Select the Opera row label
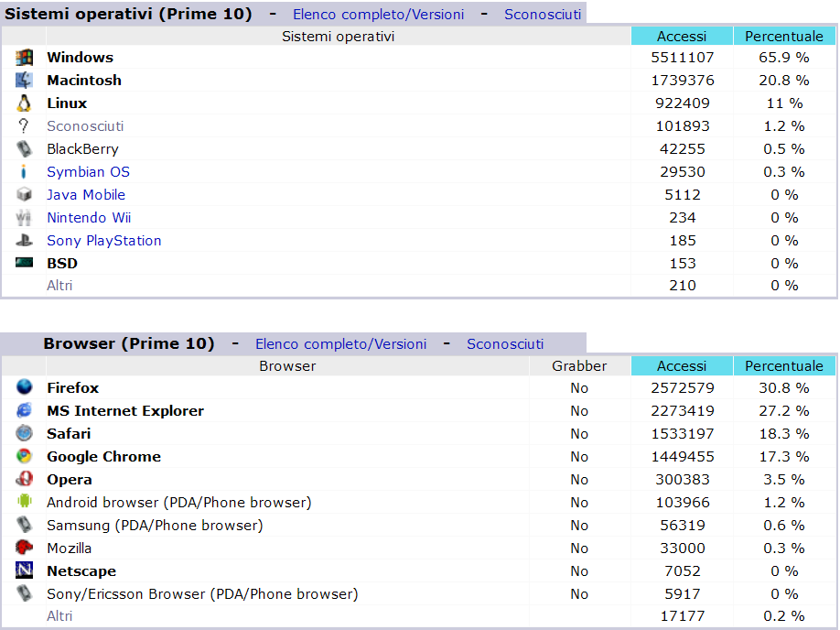Image resolution: width=840 pixels, height=630 pixels. [x=70, y=480]
